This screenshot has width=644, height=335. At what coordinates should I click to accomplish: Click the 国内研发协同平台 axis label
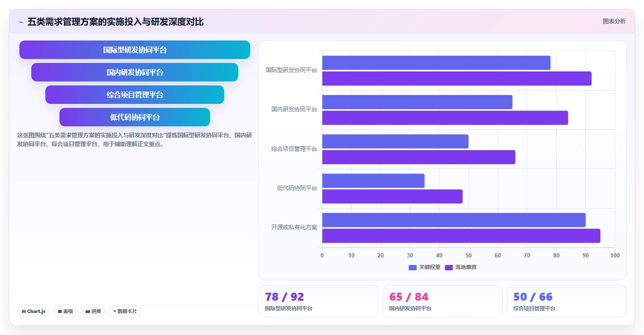294,109
